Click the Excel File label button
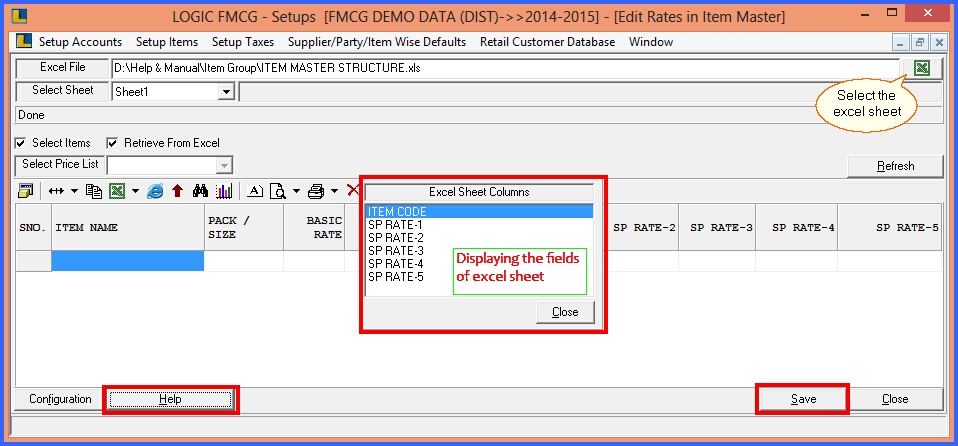Screen dimensions: 958x446 tap(62, 67)
